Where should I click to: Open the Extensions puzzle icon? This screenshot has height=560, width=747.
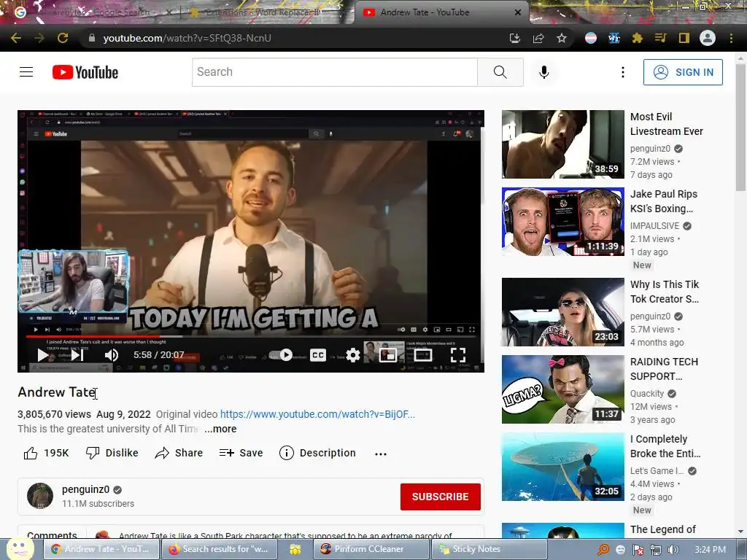tap(637, 38)
